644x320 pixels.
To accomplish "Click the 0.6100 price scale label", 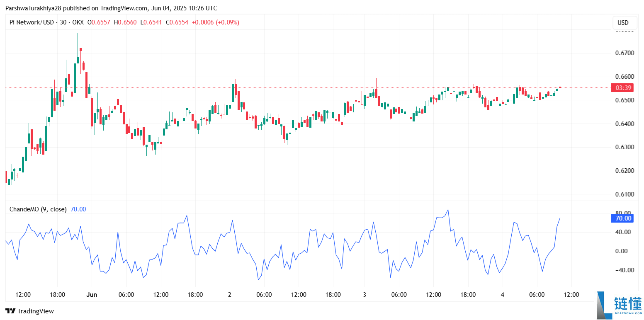I will click(x=624, y=194).
